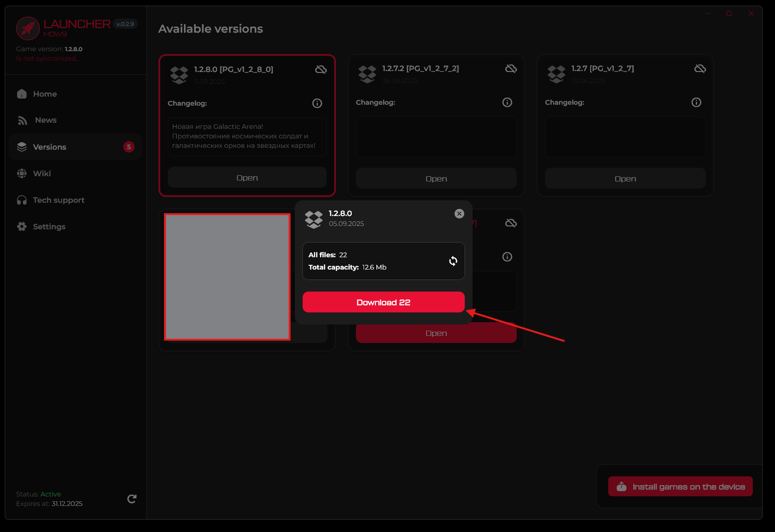This screenshot has width=775, height=532.
Task: Open the launcher Settings
Action: tap(49, 226)
